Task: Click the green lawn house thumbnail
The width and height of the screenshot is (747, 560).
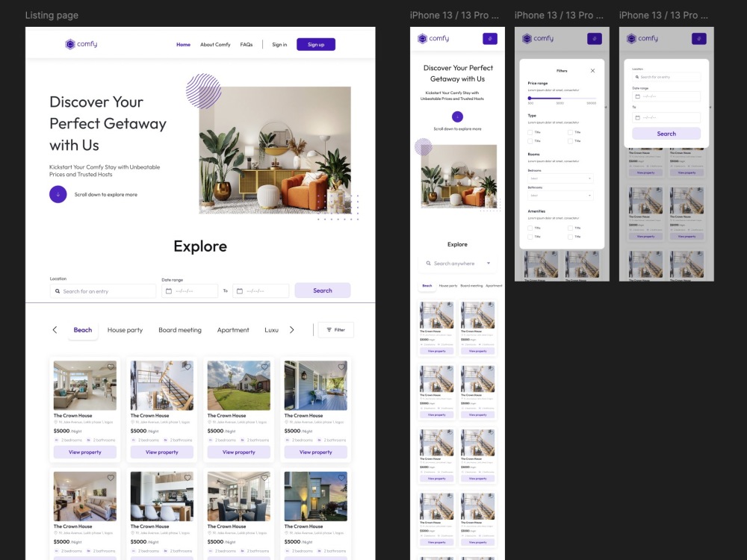Action: 239,386
